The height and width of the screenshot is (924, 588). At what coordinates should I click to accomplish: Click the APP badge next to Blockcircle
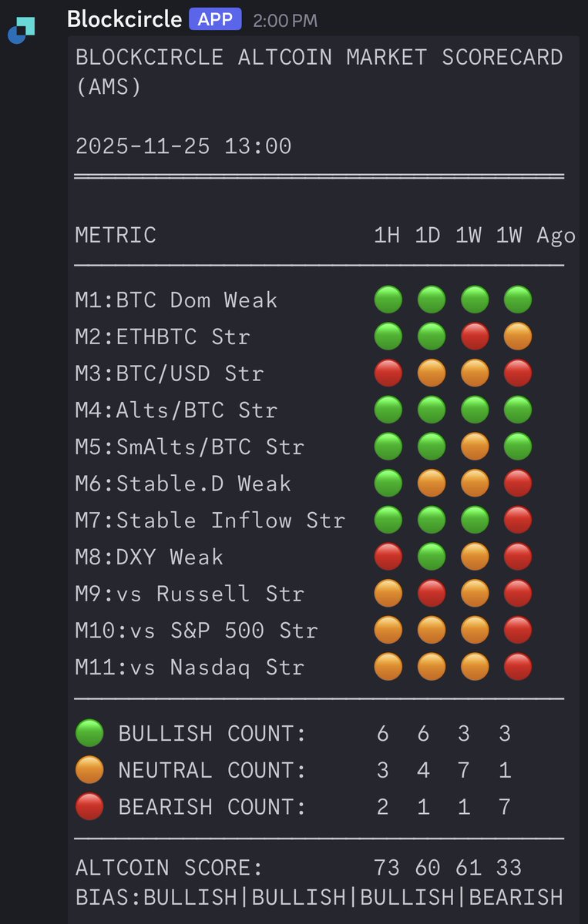click(215, 19)
